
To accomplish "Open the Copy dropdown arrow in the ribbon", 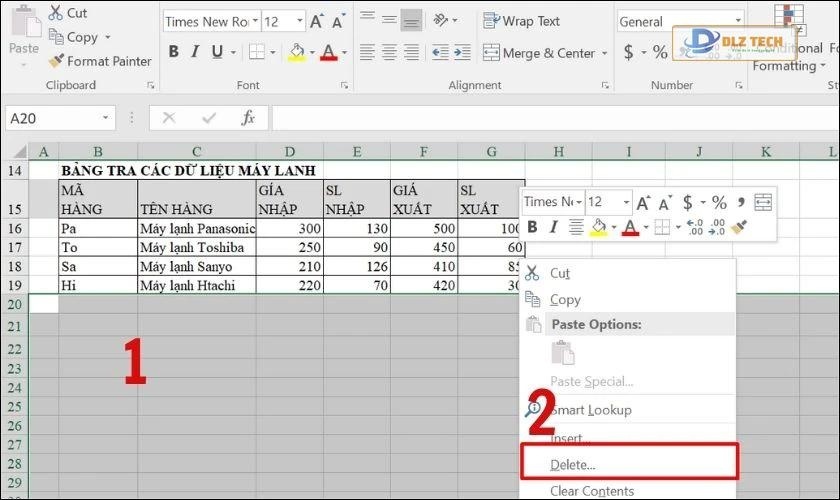I will point(108,37).
